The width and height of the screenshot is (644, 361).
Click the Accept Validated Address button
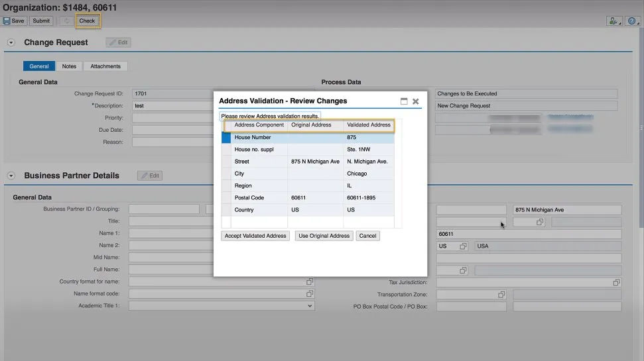tap(255, 236)
